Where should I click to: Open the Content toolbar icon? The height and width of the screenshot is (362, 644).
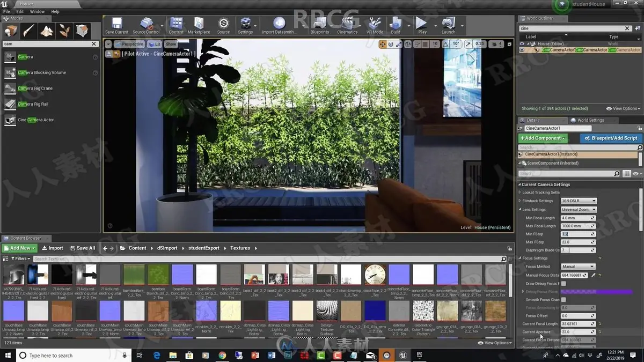click(x=176, y=25)
